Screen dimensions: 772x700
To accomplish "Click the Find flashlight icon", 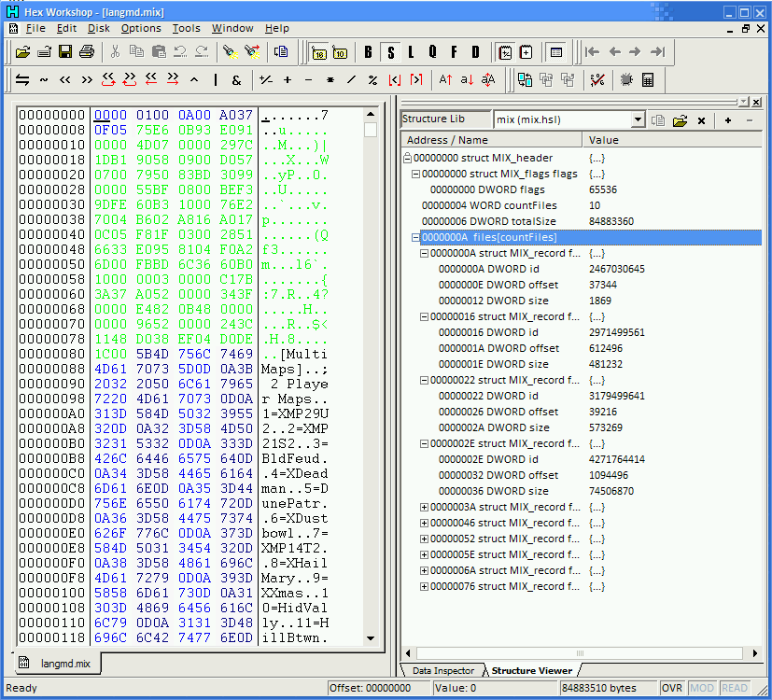I will point(231,51).
